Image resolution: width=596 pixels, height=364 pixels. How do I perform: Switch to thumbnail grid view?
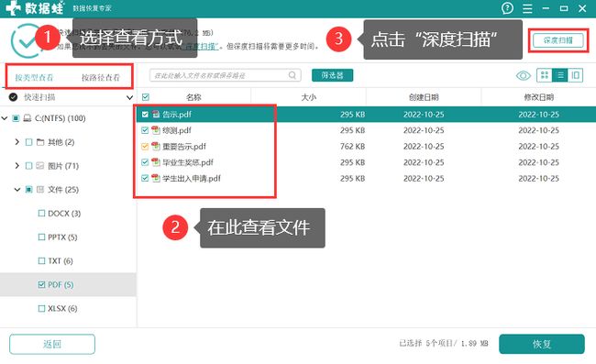[545, 75]
